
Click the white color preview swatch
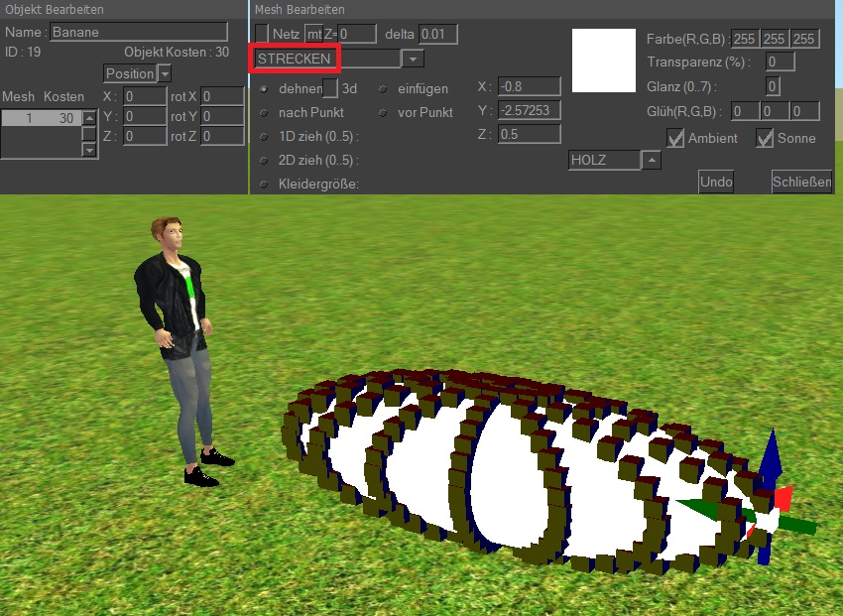pos(604,61)
